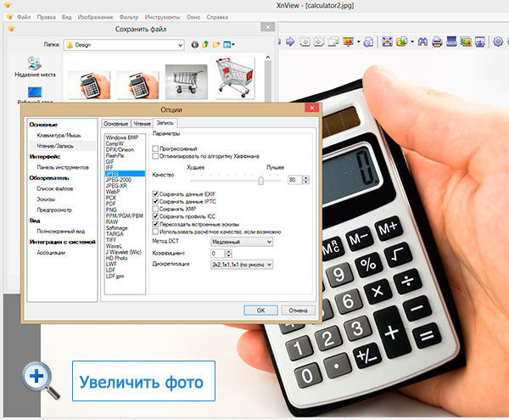The height and width of the screenshot is (420, 509).
Task: Go up one folder in Save dialog
Action: coord(205,44)
